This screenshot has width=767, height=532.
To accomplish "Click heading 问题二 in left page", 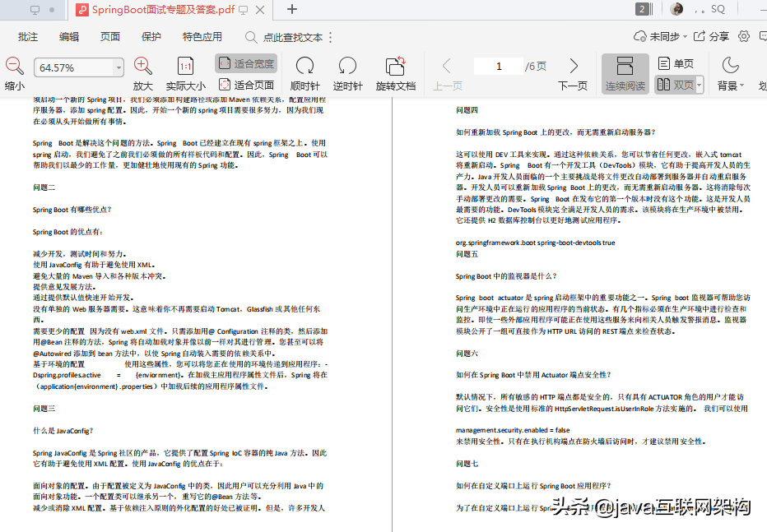I will 44,187.
